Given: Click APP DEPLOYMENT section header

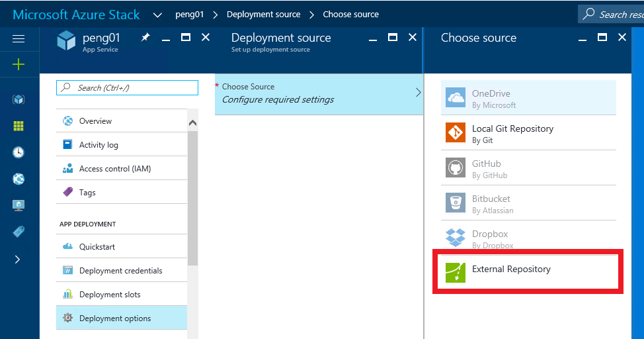Looking at the screenshot, I should [87, 224].
